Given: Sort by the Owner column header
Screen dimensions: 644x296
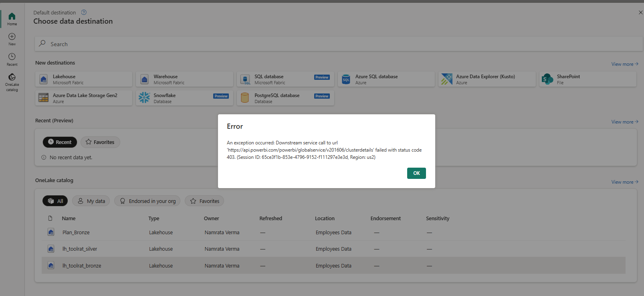Looking at the screenshot, I should pyautogui.click(x=212, y=219).
